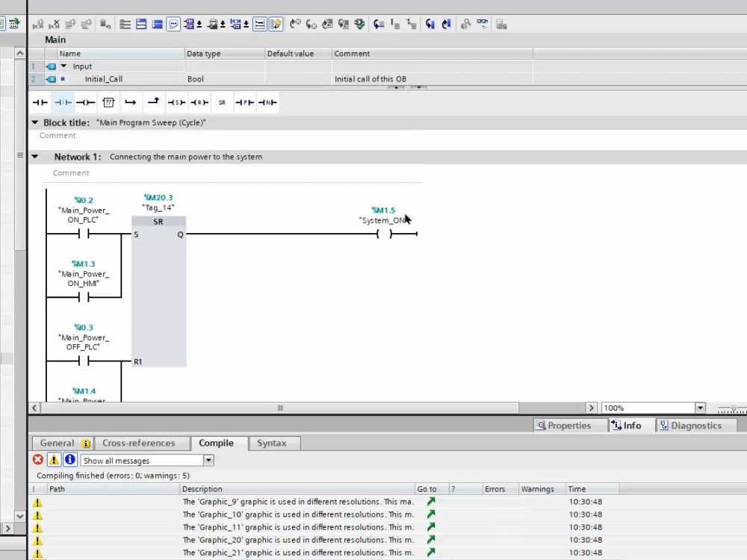Image resolution: width=747 pixels, height=560 pixels.
Task: Toggle info messages visibility in Compile output
Action: (x=69, y=459)
